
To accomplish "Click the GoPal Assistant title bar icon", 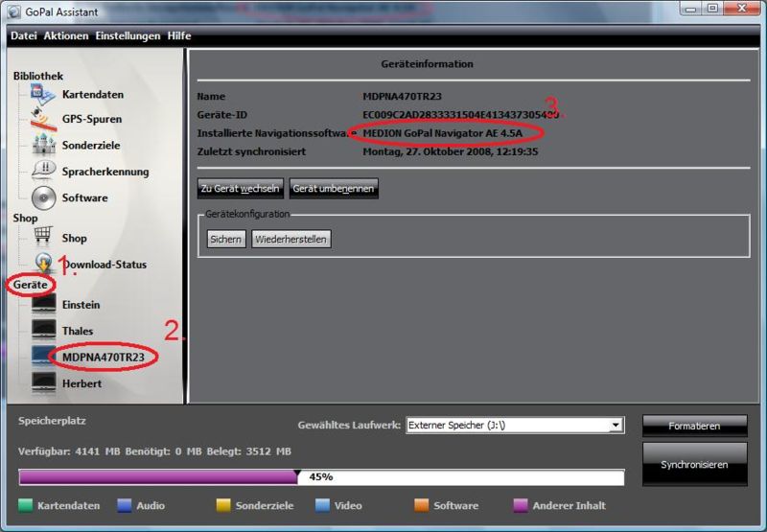I will (14, 12).
